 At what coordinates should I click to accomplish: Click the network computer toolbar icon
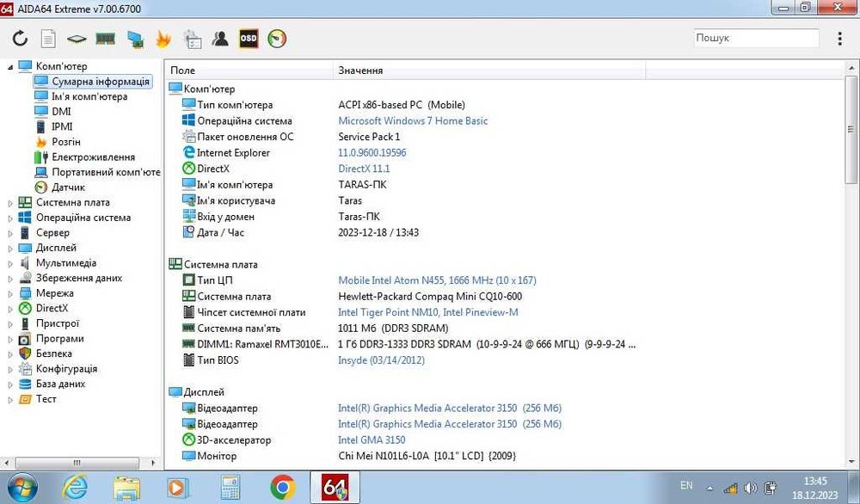135,39
